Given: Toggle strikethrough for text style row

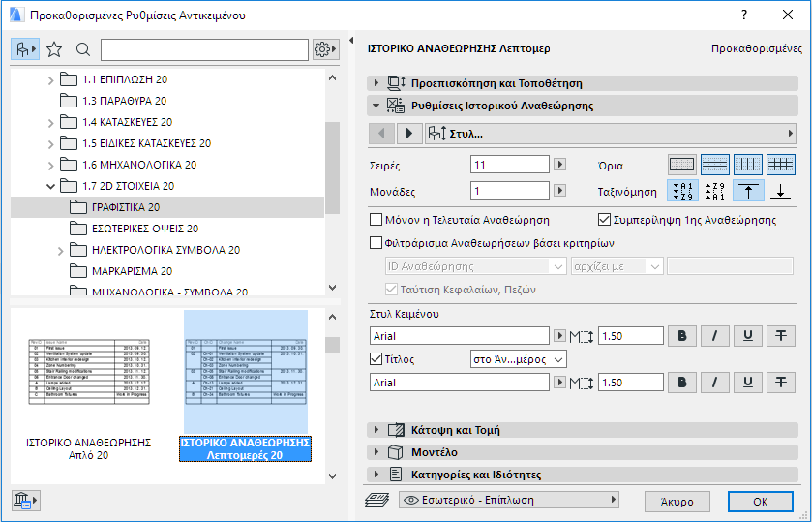Looking at the screenshot, I should click(x=780, y=336).
